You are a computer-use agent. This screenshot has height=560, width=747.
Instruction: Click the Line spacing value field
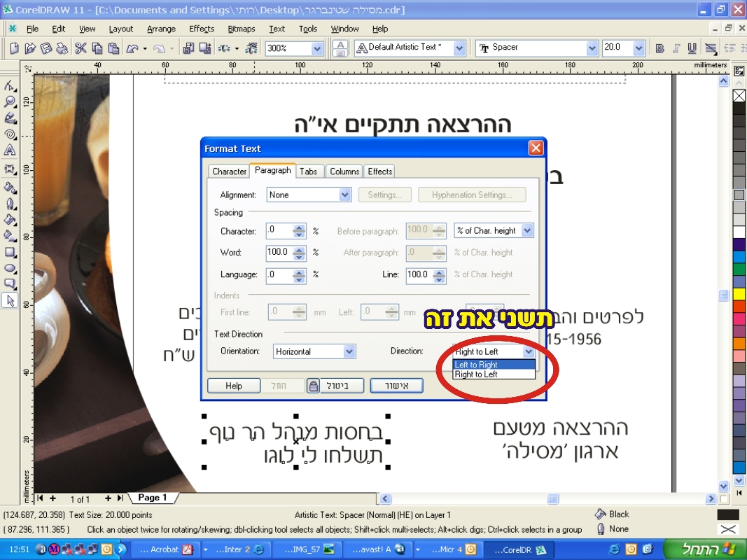pyautogui.click(x=420, y=275)
